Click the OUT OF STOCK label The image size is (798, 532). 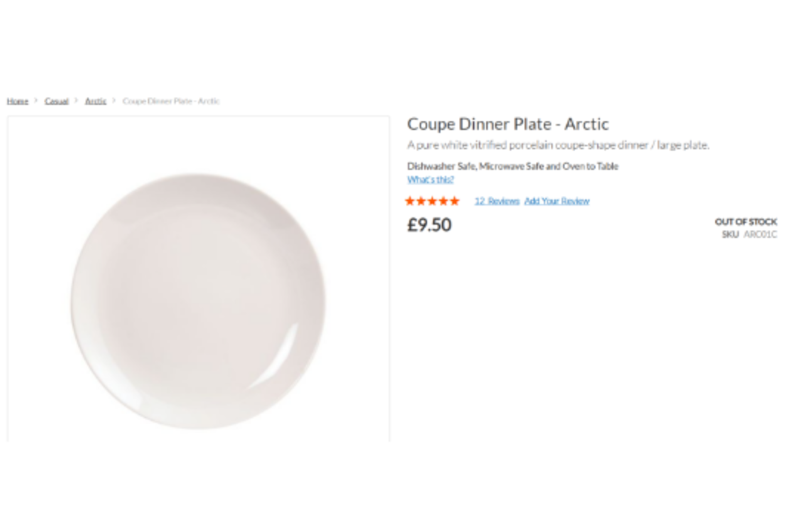point(746,222)
